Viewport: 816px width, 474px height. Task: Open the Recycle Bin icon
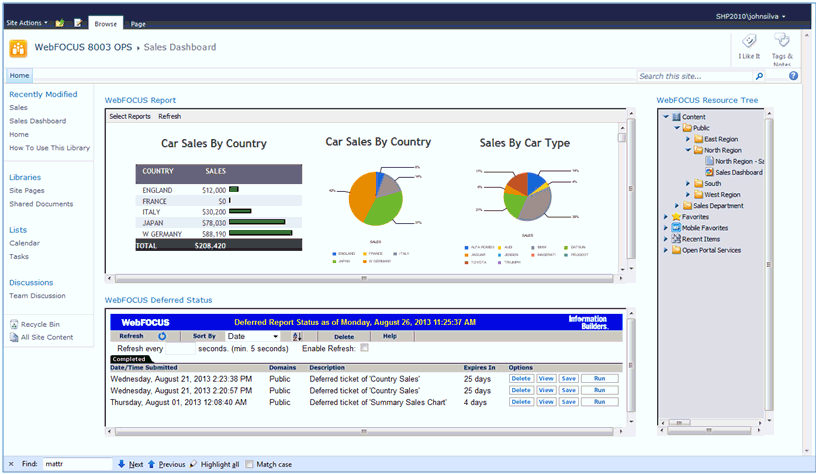click(x=14, y=324)
